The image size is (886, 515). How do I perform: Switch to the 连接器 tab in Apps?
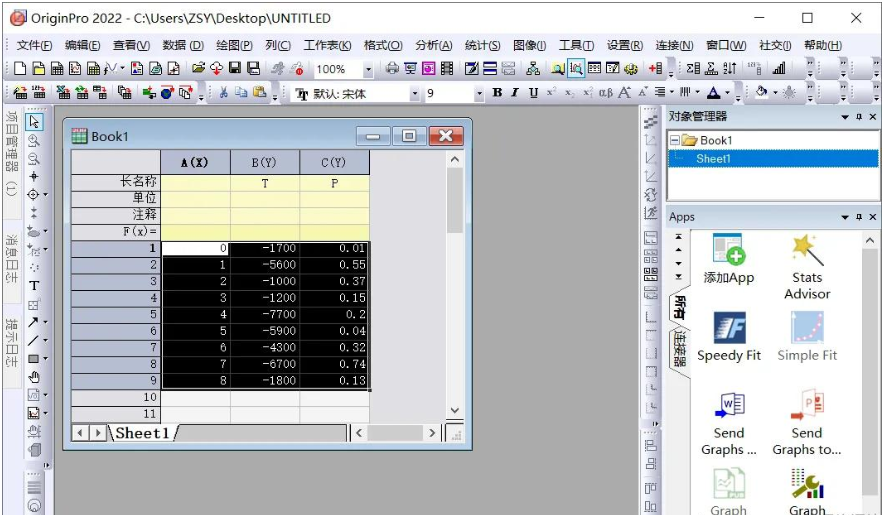pyautogui.click(x=680, y=349)
